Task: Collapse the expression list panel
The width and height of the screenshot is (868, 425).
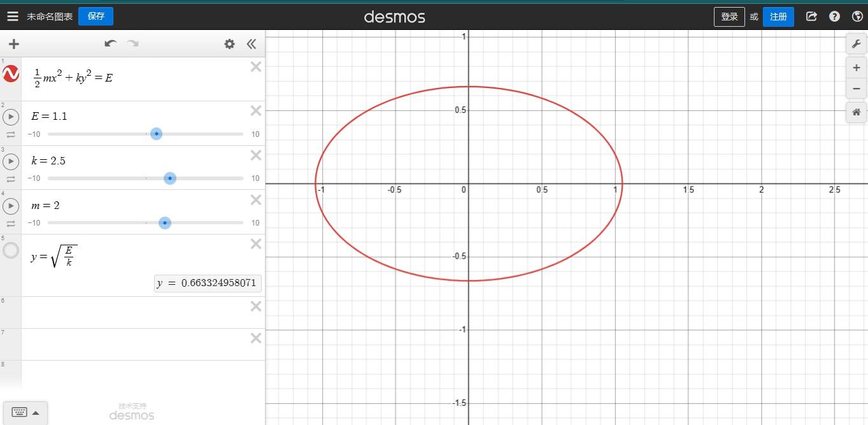Action: point(251,43)
